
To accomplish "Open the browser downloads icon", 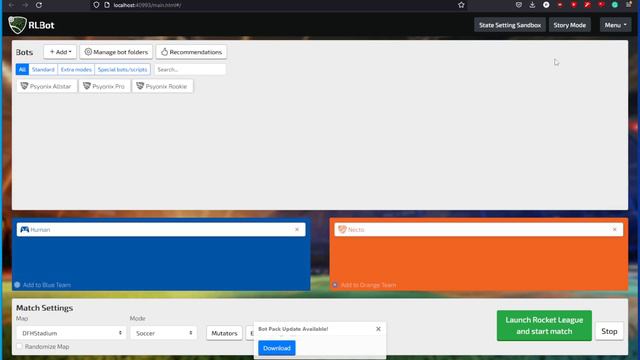I will 532,5.
